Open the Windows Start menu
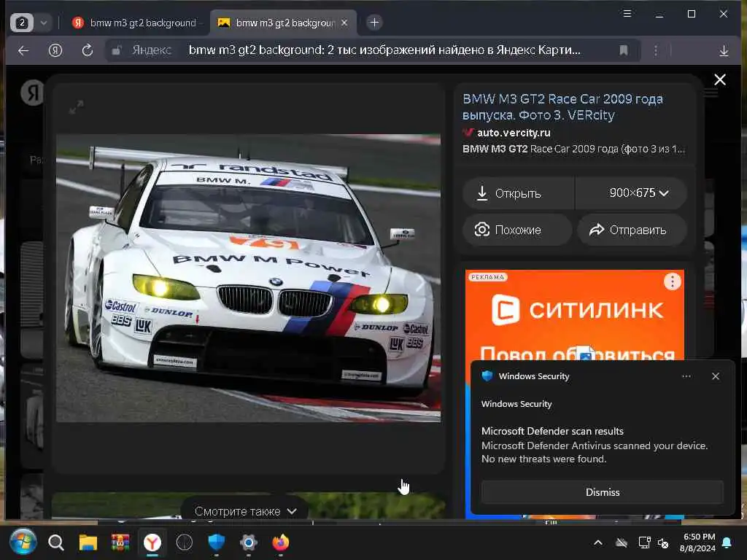 click(23, 542)
